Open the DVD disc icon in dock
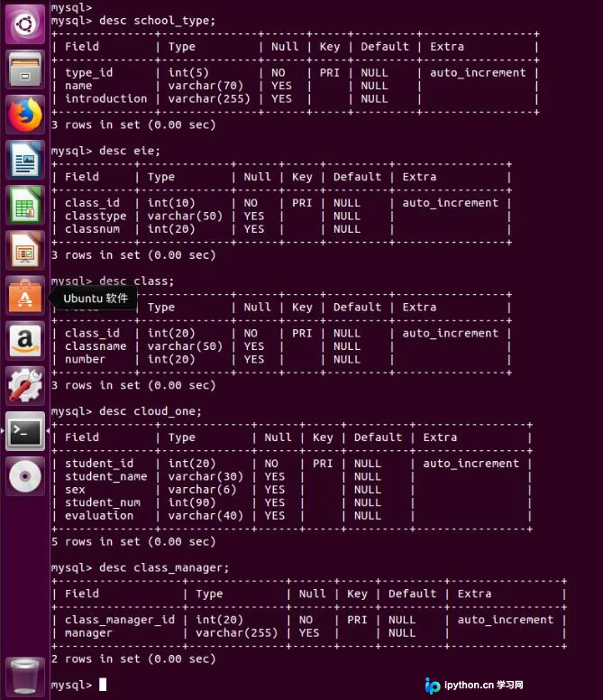 [25, 476]
